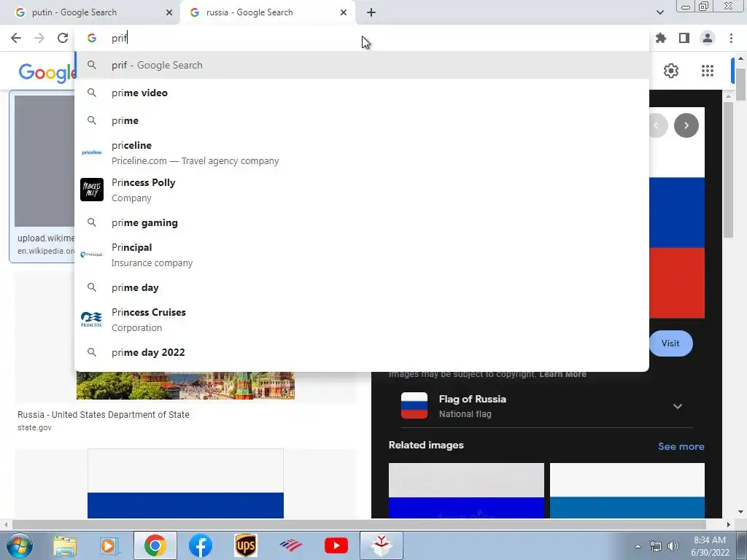
Task: Click the network tray icon
Action: [x=656, y=546]
